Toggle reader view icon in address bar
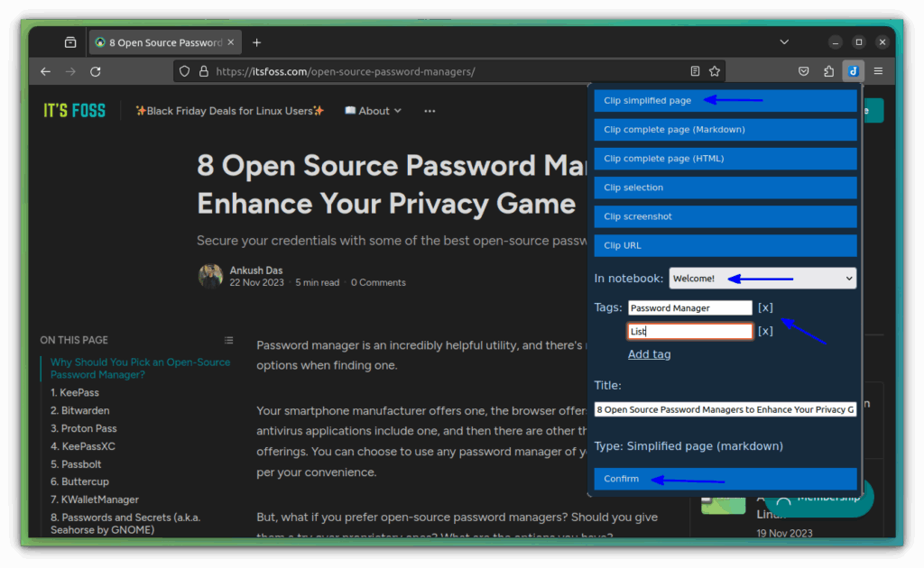924x568 pixels. tap(695, 71)
